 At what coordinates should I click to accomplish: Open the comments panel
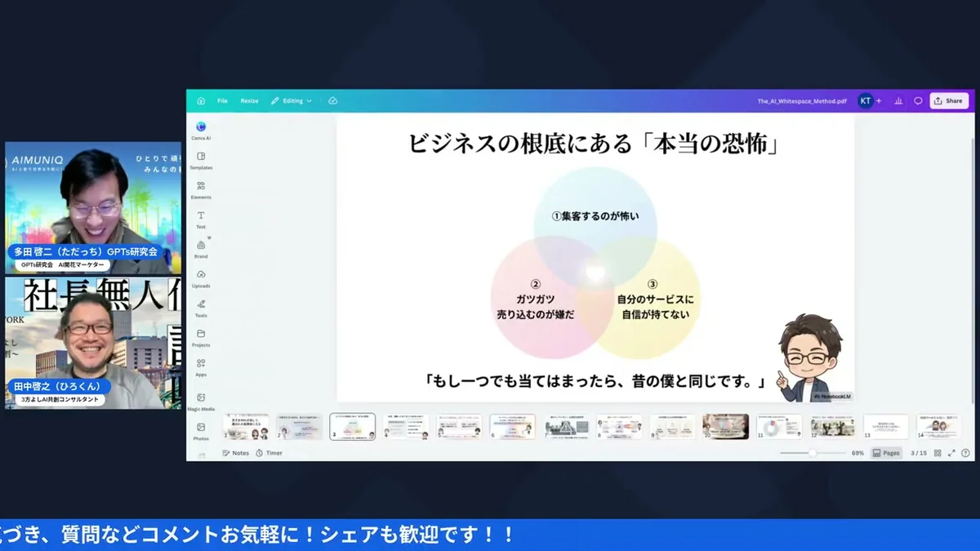[918, 100]
